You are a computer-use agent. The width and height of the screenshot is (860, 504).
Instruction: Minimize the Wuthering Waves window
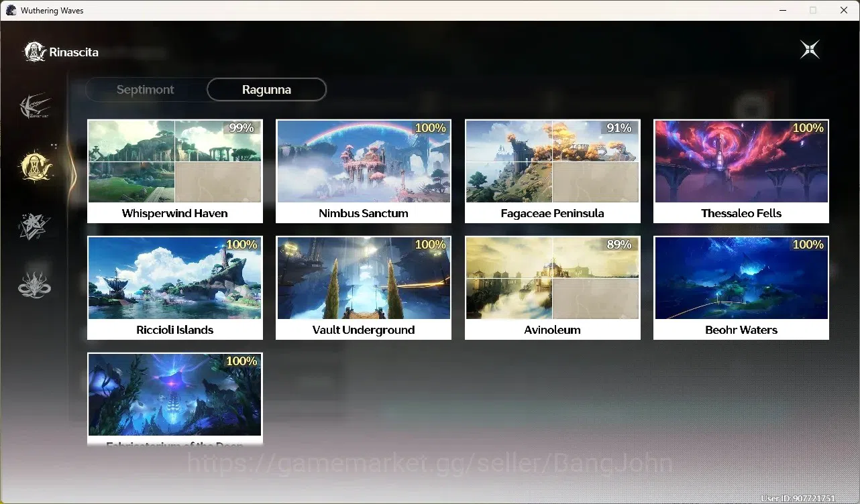pos(782,10)
